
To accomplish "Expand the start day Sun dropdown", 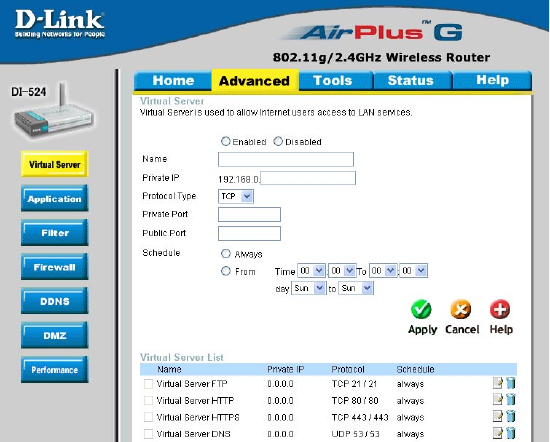I will tap(309, 288).
